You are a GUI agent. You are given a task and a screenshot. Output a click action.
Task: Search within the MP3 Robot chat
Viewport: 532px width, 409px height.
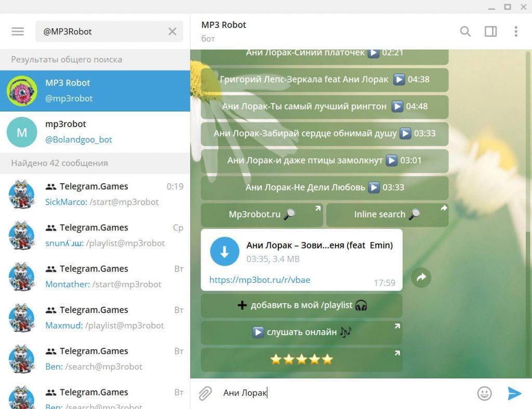click(x=465, y=32)
